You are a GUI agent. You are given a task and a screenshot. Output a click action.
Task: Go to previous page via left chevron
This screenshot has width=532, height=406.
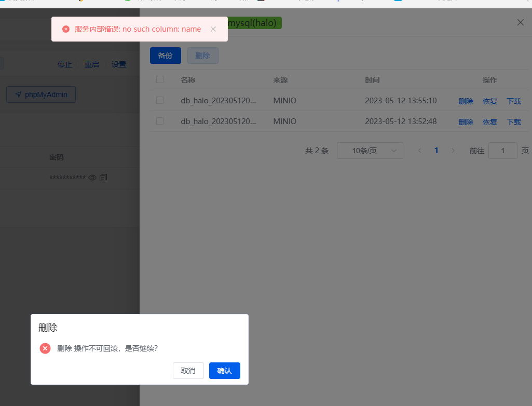[419, 150]
